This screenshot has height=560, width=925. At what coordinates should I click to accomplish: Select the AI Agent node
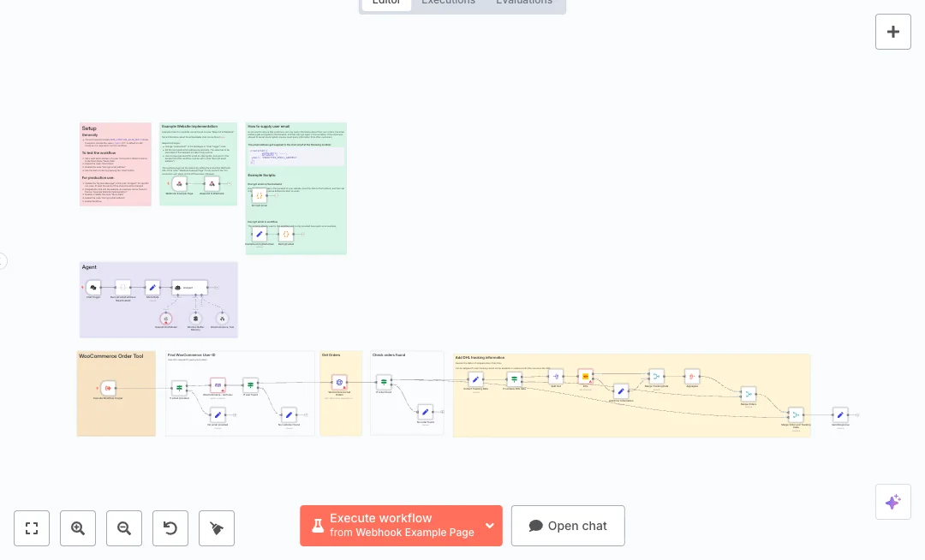[x=189, y=288]
